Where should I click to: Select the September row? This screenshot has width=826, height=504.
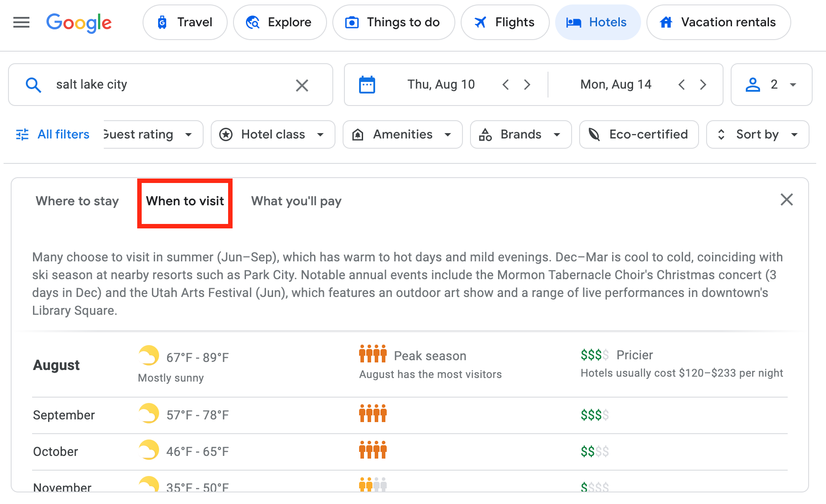[x=410, y=415]
